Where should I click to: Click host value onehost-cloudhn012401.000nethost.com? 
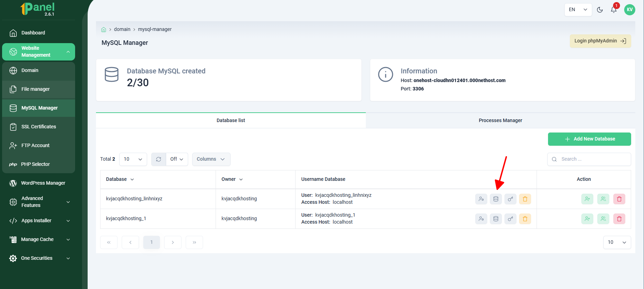click(x=459, y=80)
